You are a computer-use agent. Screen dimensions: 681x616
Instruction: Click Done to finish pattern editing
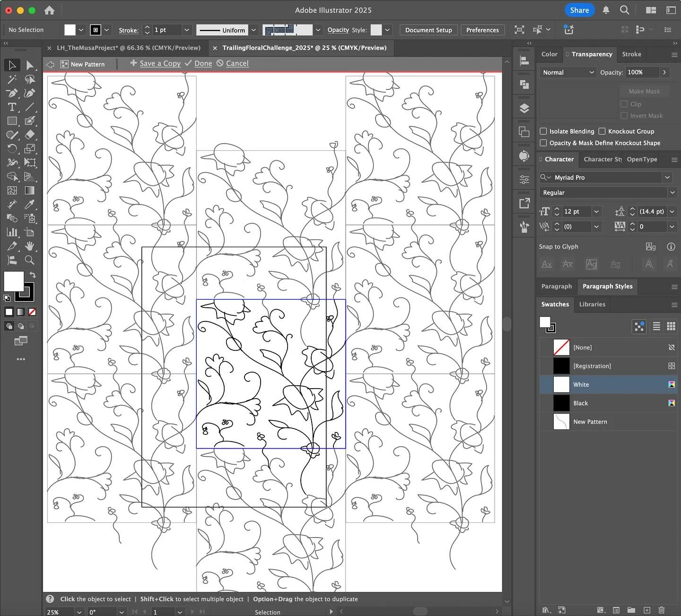(199, 63)
